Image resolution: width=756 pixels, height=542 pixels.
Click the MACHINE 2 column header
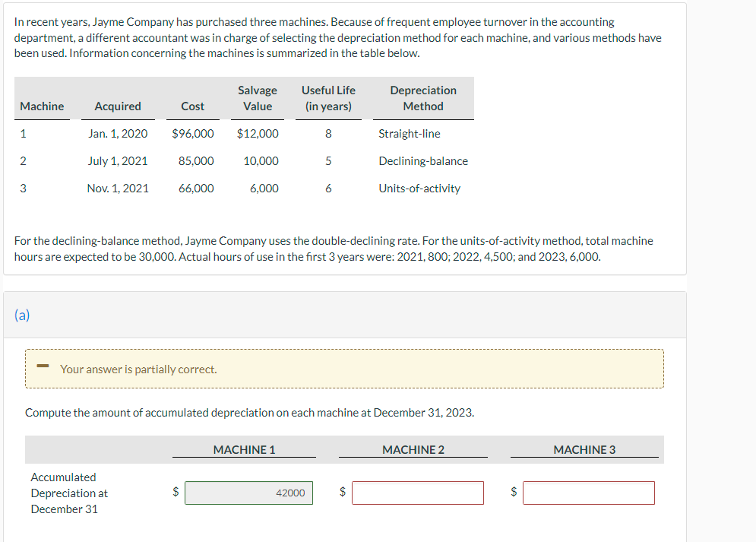413,449
